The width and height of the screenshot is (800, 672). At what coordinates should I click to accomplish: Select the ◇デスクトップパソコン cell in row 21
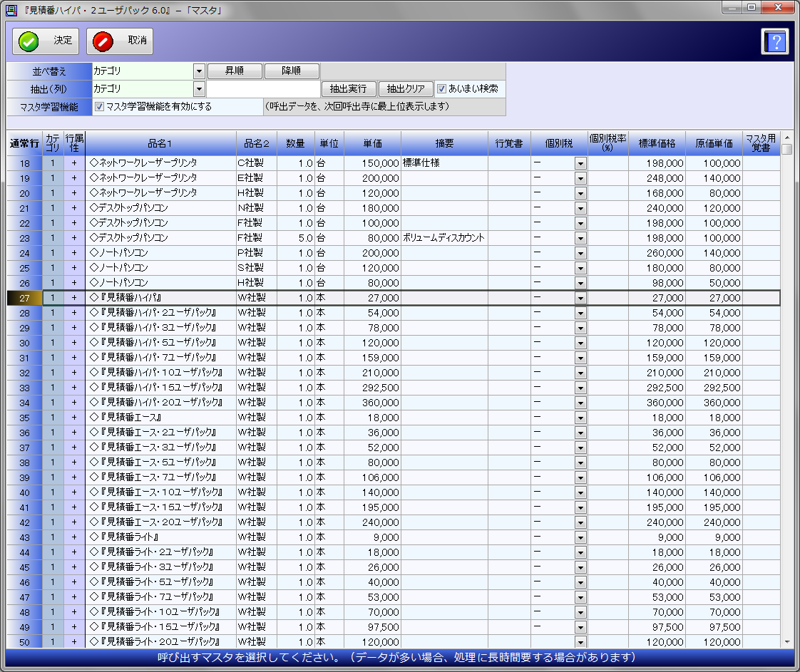160,208
